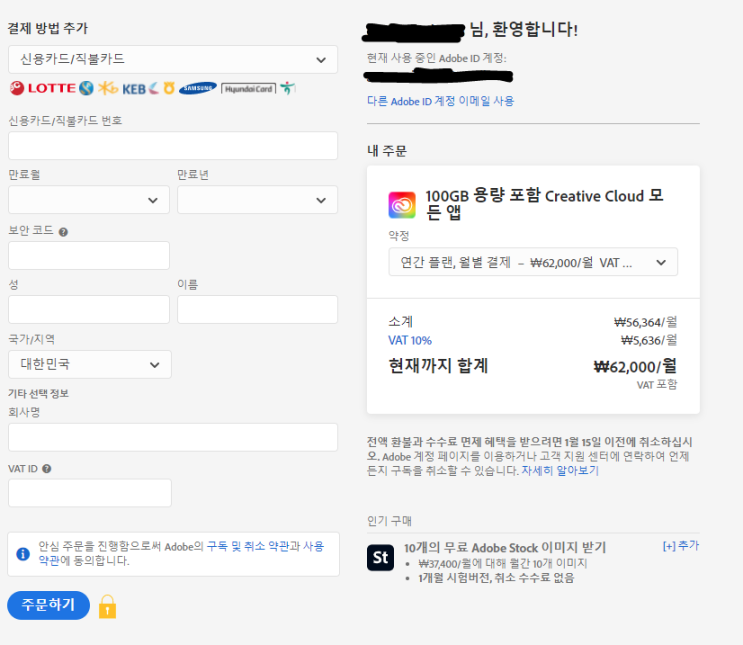Click the 내 주문 heading

point(387,151)
